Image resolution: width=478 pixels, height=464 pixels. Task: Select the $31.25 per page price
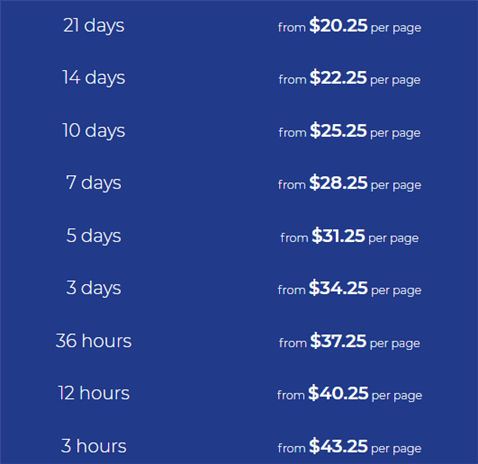pos(350,236)
